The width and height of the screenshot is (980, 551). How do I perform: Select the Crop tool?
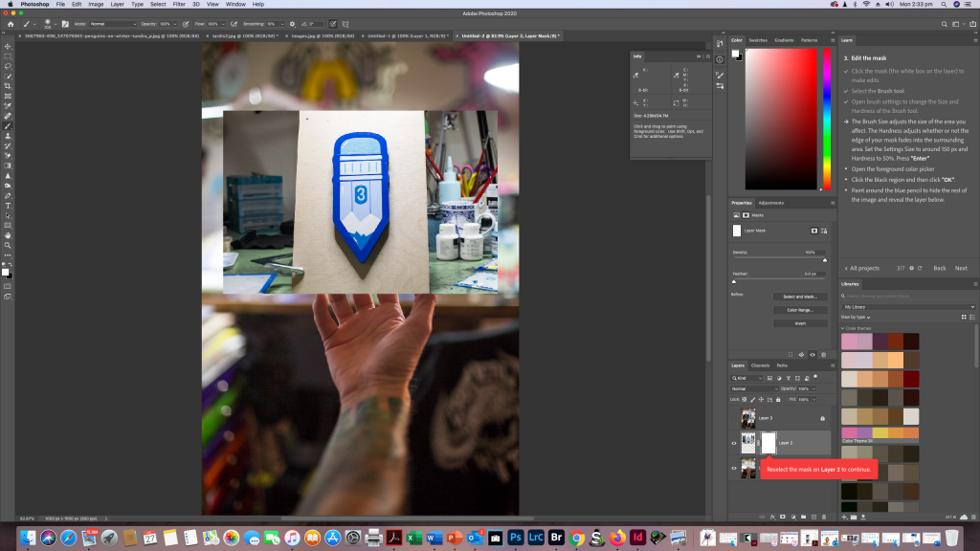[8, 86]
